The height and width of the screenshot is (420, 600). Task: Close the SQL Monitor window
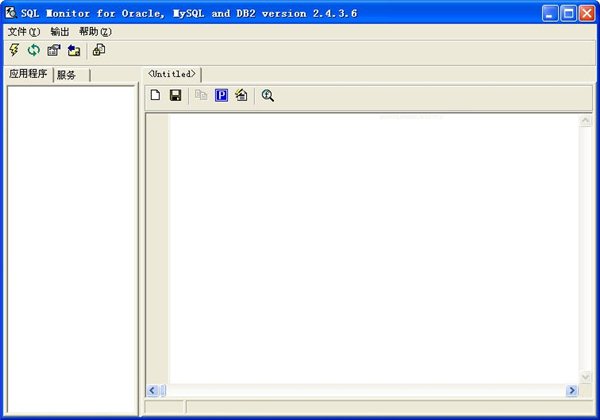tap(587, 13)
